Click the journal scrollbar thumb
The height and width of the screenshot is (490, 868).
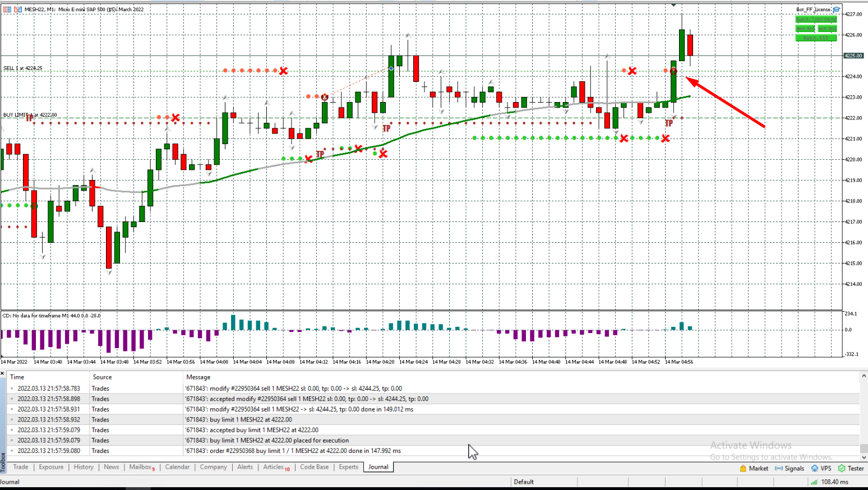click(864, 448)
